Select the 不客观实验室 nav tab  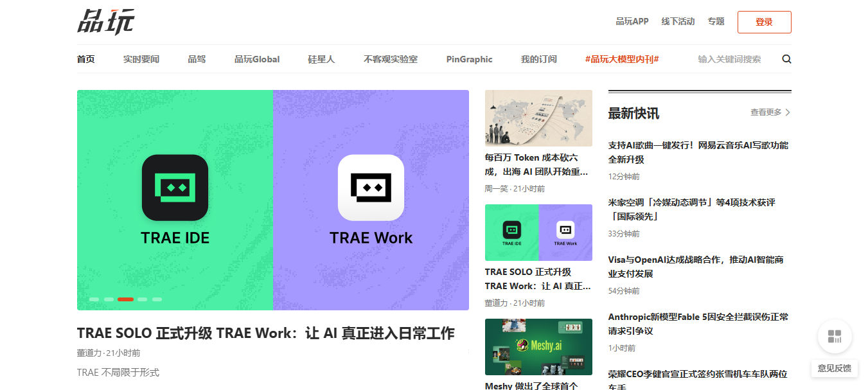point(391,59)
